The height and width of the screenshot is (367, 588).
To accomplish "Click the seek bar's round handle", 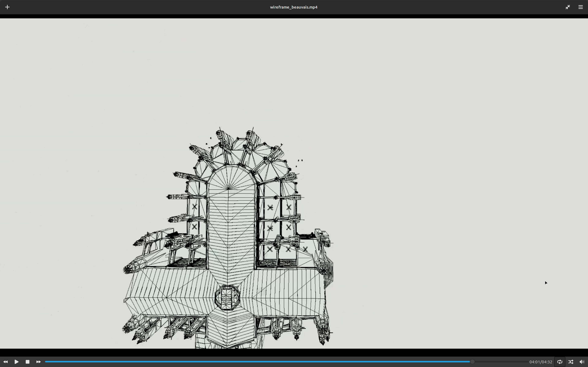I will pos(472,362).
